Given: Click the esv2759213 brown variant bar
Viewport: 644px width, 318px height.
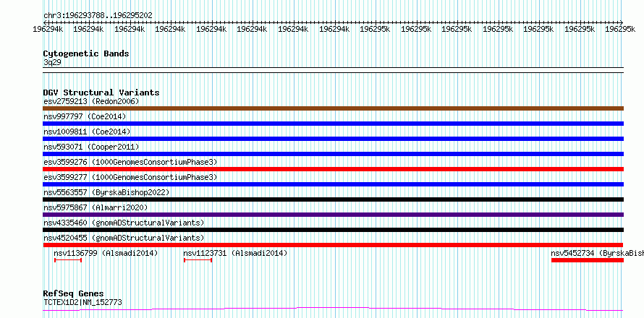Looking at the screenshot, I should 333,108.
